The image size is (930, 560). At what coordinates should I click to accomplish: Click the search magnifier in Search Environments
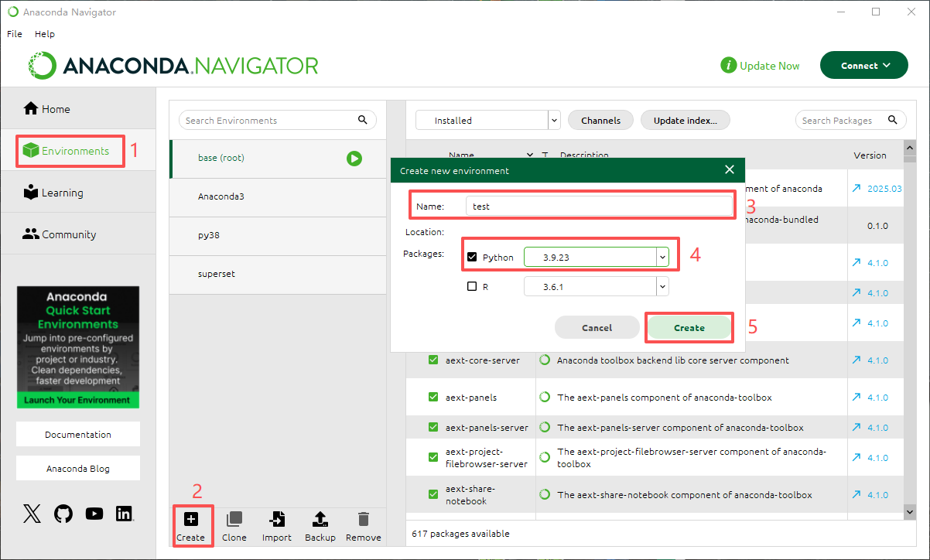click(x=363, y=120)
